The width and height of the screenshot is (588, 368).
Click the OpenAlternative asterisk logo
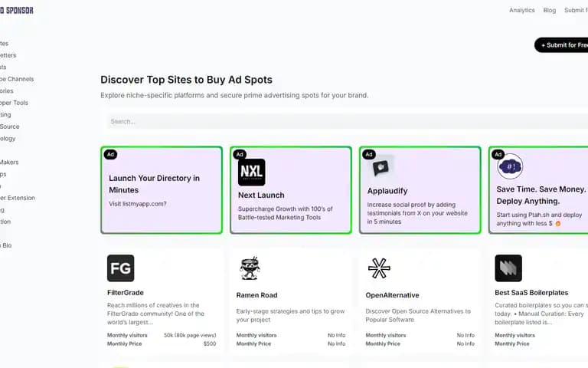tap(379, 268)
